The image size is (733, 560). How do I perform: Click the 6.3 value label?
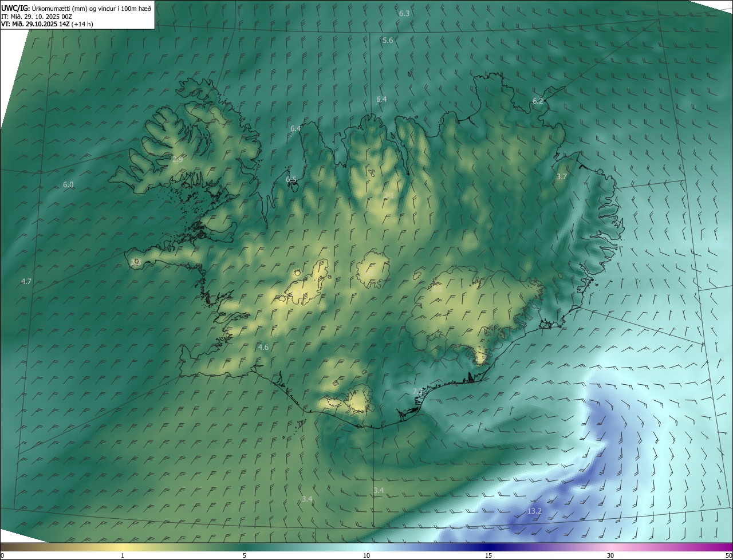[x=404, y=13]
